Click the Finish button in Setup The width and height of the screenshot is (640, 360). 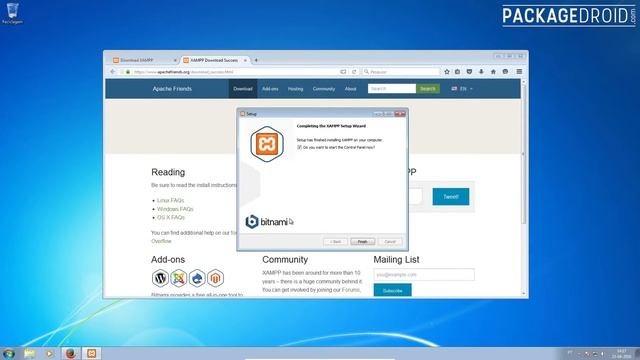(362, 242)
